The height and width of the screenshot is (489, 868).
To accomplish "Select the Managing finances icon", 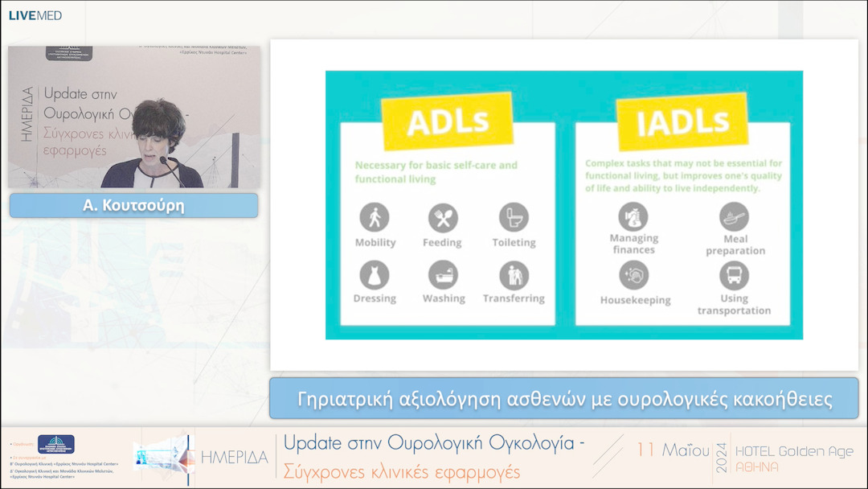I will [x=633, y=216].
